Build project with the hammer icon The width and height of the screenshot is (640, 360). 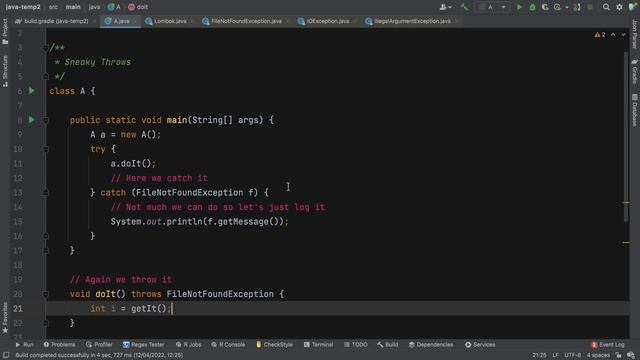point(464,7)
